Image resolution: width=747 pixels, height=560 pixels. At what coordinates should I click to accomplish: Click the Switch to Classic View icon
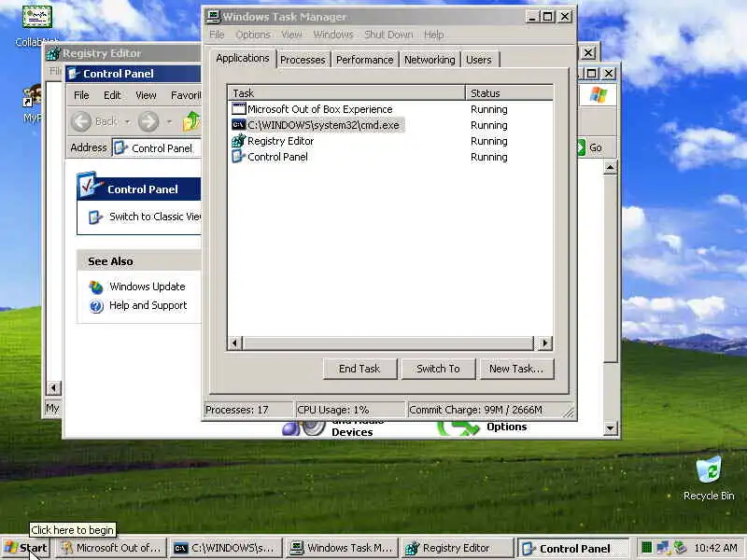point(95,217)
